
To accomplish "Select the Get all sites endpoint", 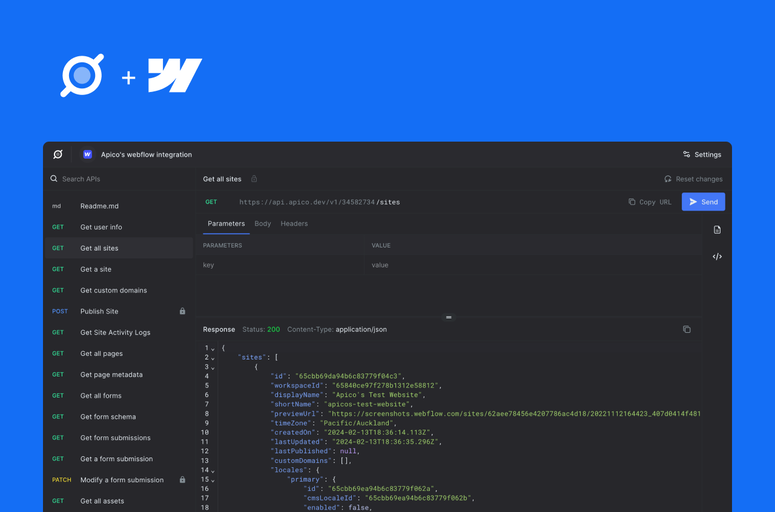I will [x=119, y=248].
